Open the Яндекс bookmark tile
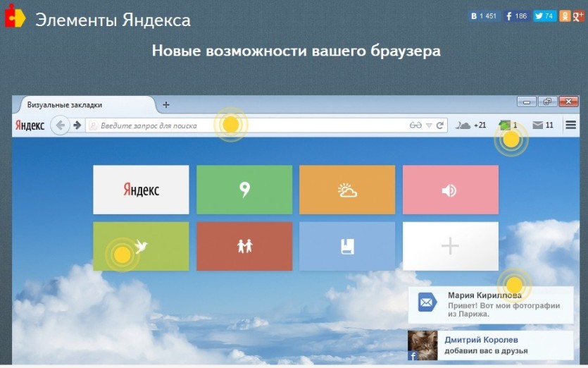The image size is (588, 368). coord(141,190)
